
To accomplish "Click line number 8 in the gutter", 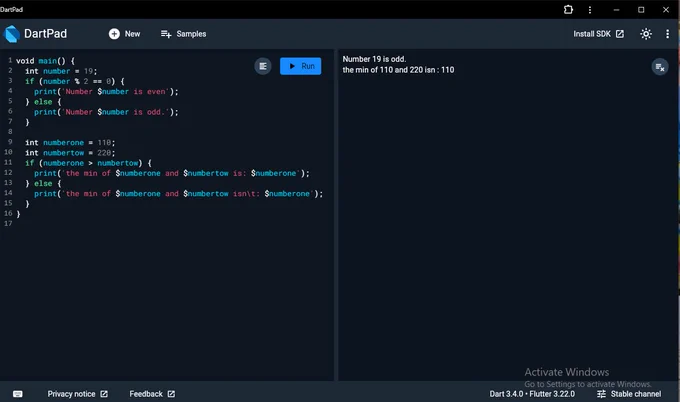I will click(10, 131).
